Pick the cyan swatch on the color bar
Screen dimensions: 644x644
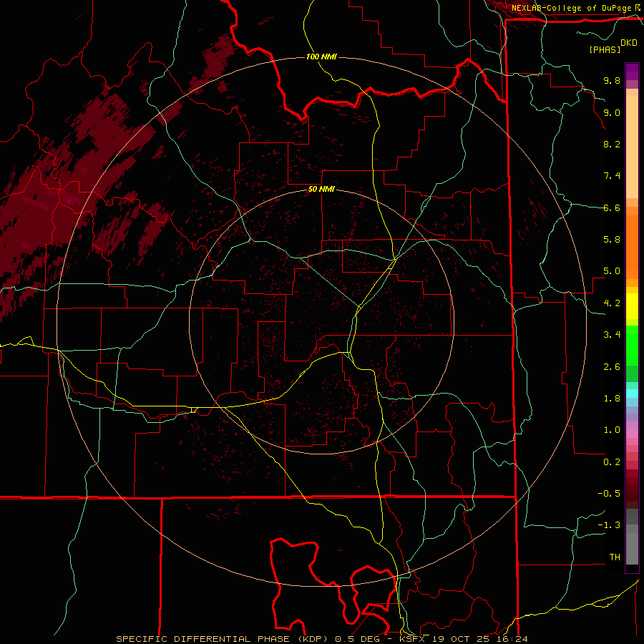(x=632, y=393)
